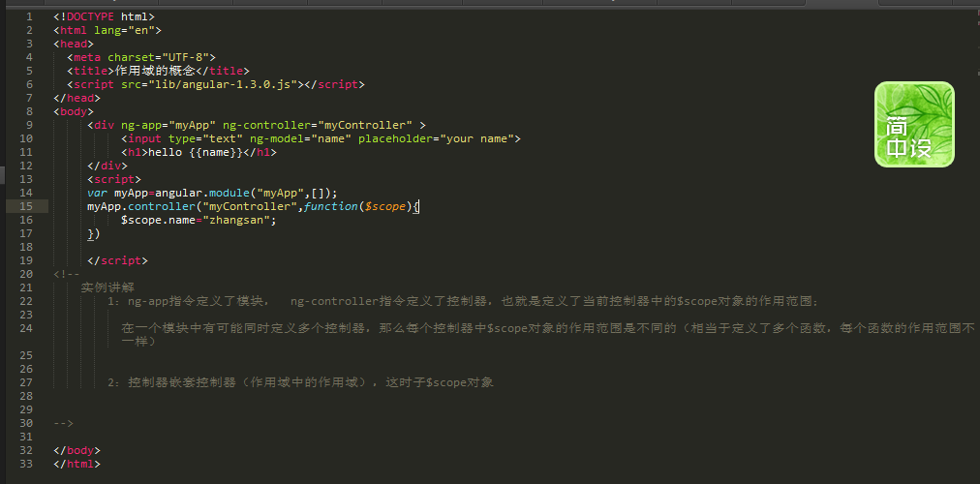980x484 pixels.
Task: Click the closing </body> tag
Action: click(x=77, y=450)
